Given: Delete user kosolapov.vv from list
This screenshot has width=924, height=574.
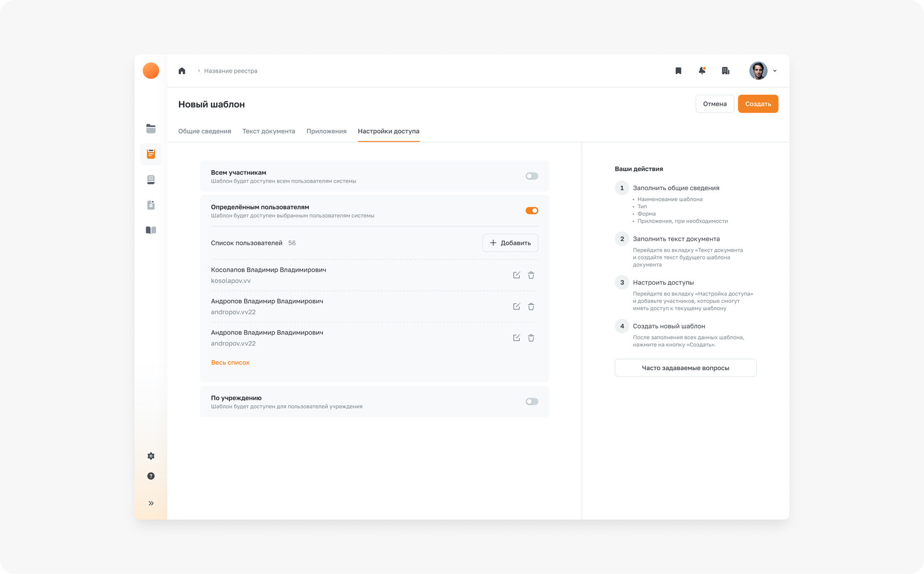Looking at the screenshot, I should click(531, 275).
